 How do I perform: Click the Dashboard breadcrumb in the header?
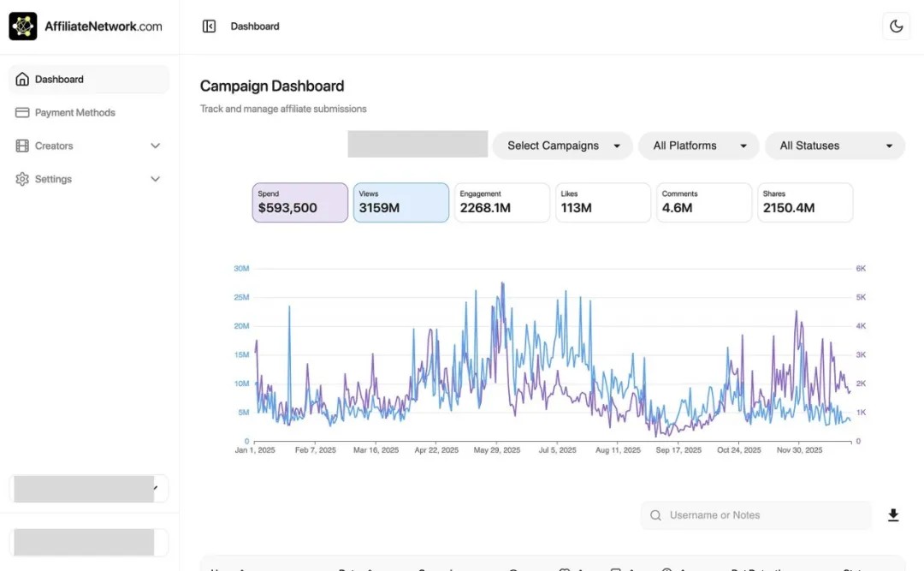tap(255, 27)
